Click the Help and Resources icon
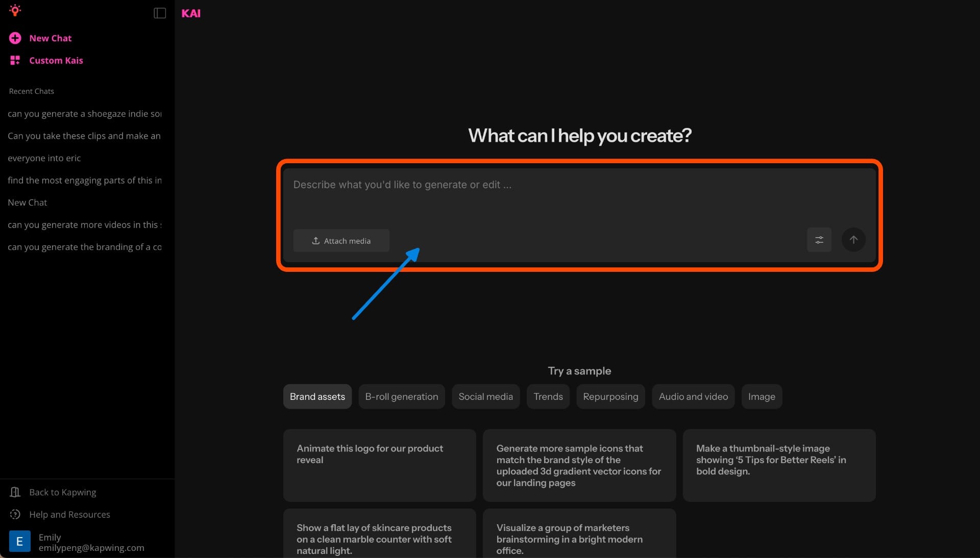 click(15, 514)
